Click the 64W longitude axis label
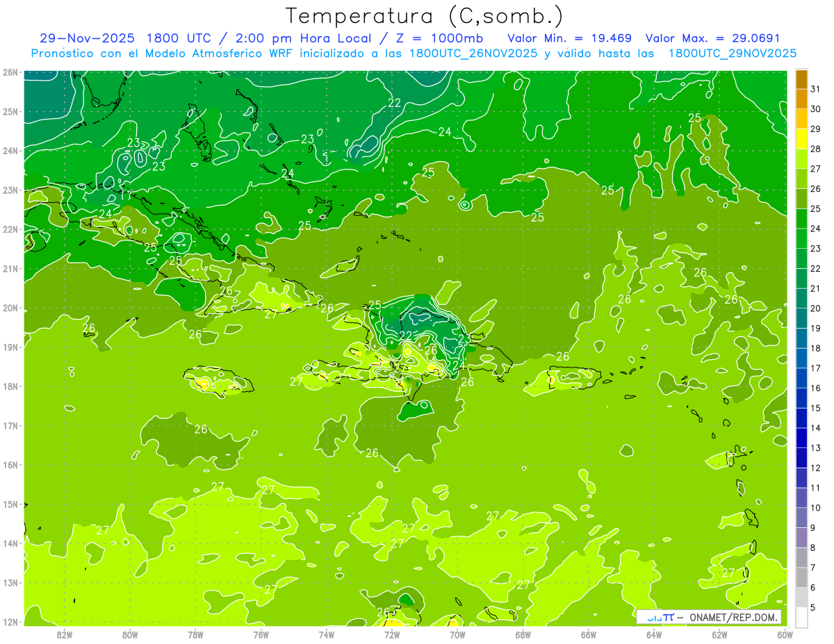The image size is (834, 644). 654,634
